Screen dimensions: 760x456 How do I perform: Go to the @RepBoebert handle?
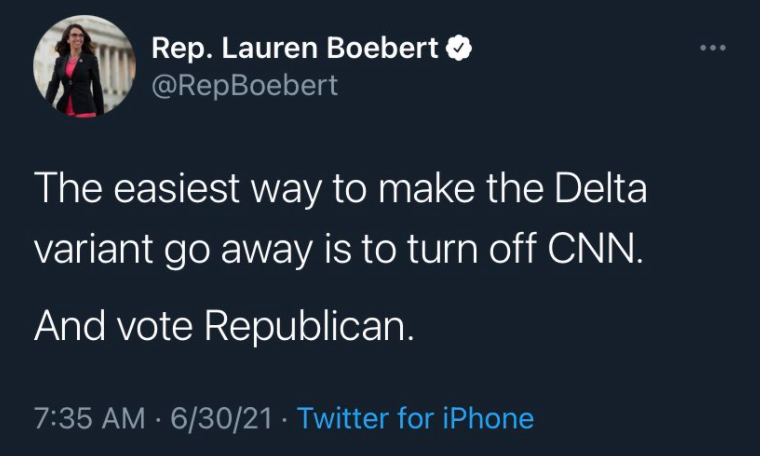pyautogui.click(x=244, y=85)
